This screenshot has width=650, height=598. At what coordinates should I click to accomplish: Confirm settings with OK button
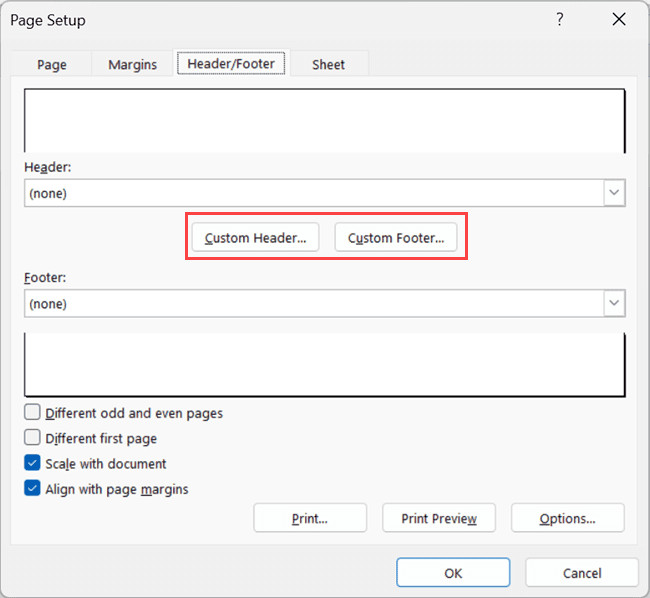tap(453, 573)
